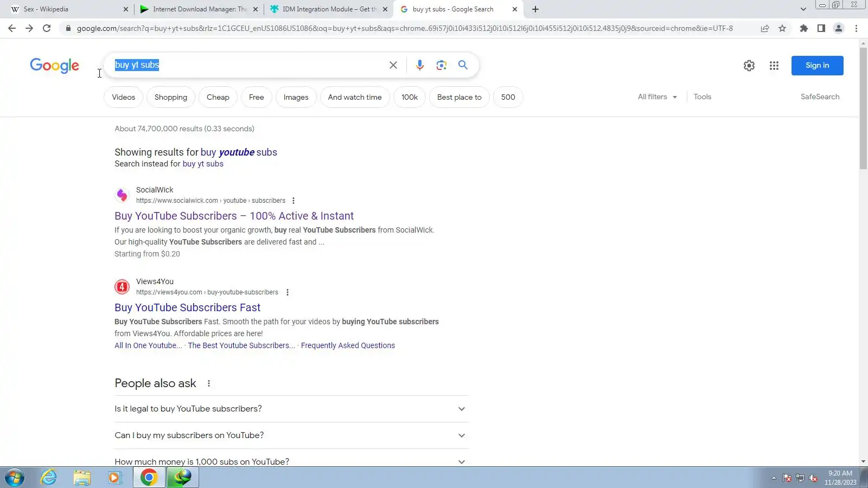The height and width of the screenshot is (488, 868).
Task: Open the tab search dropdown
Action: [803, 9]
